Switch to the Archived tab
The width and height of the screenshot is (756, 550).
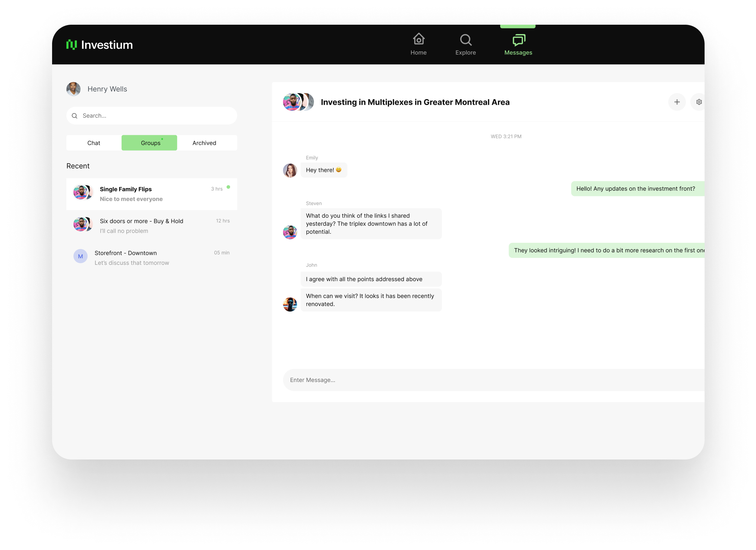(x=204, y=143)
